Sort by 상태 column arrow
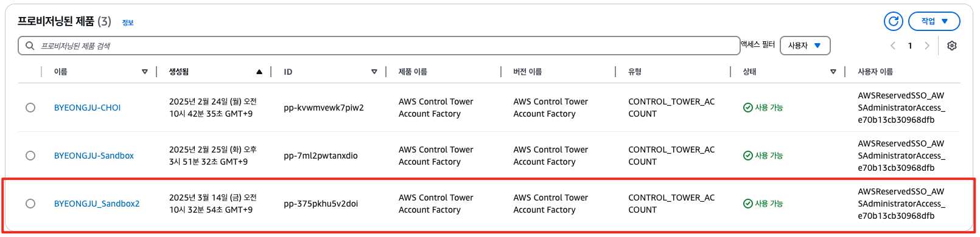Viewport: 980px width, 237px height. [x=833, y=72]
